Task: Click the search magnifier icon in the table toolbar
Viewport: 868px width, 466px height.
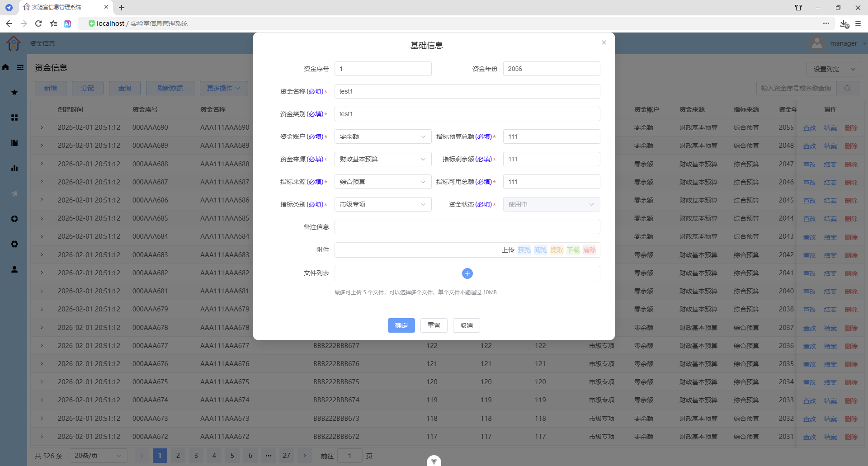Action: click(847, 88)
